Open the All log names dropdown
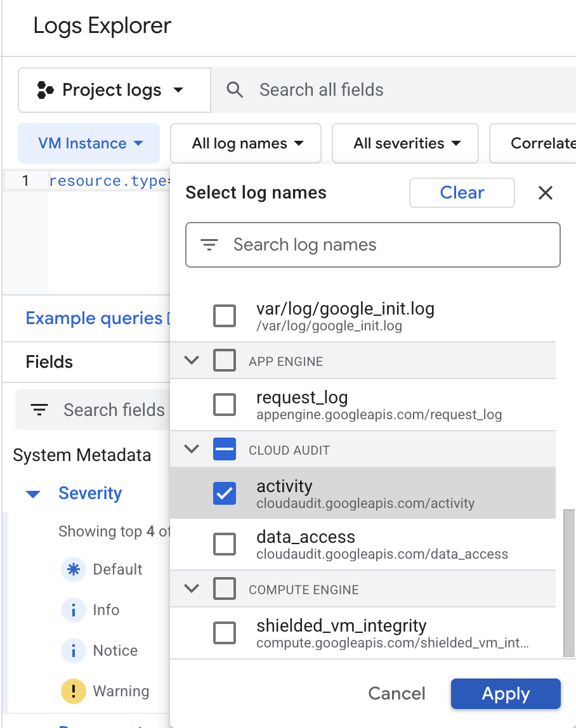This screenshot has height=728, width=576. coord(245,143)
